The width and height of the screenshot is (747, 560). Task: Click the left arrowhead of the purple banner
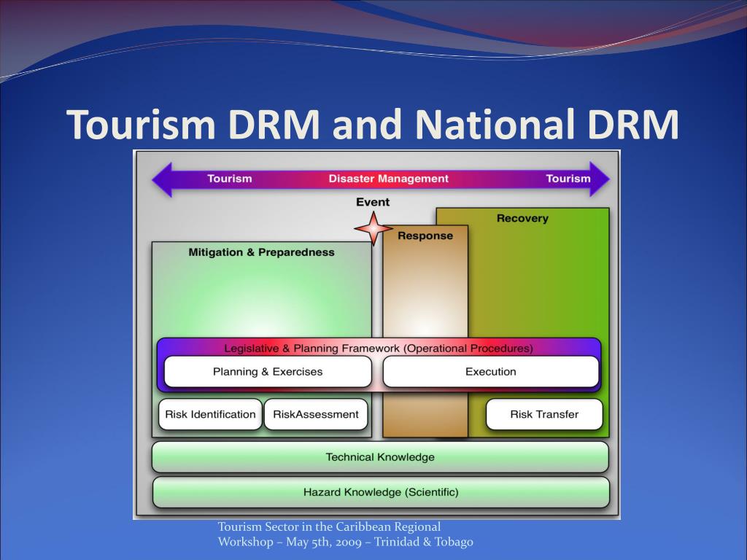coord(163,179)
